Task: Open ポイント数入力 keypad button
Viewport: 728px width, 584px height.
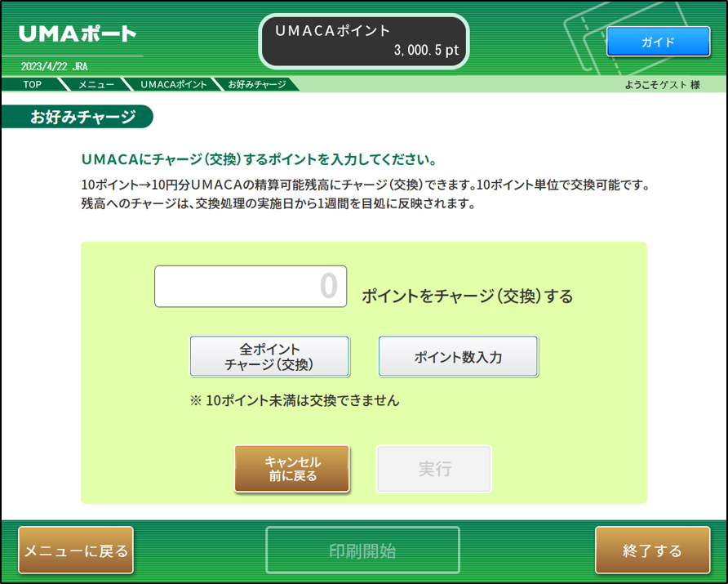Action: tap(458, 357)
